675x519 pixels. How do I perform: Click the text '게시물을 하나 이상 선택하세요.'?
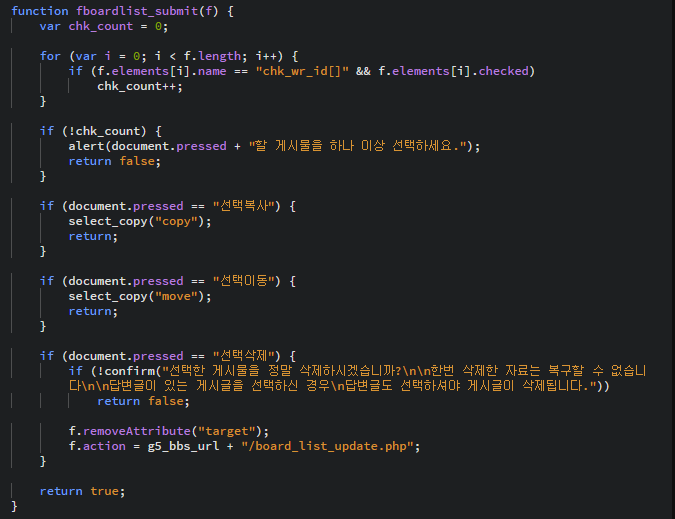point(367,146)
